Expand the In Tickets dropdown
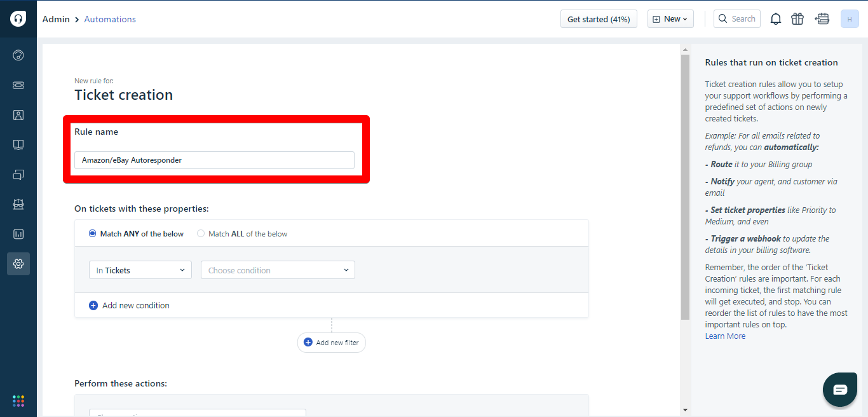 tap(140, 270)
